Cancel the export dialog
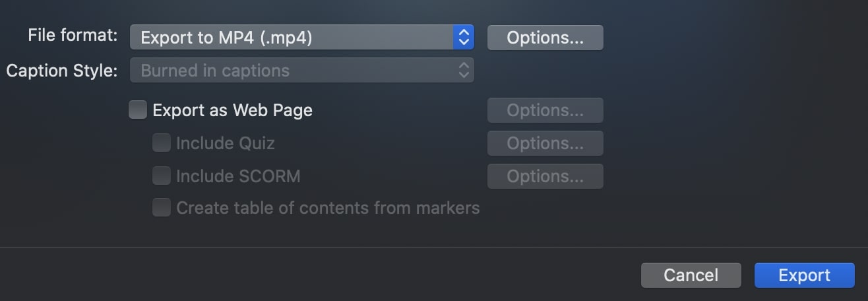The width and height of the screenshot is (868, 301). click(x=691, y=275)
